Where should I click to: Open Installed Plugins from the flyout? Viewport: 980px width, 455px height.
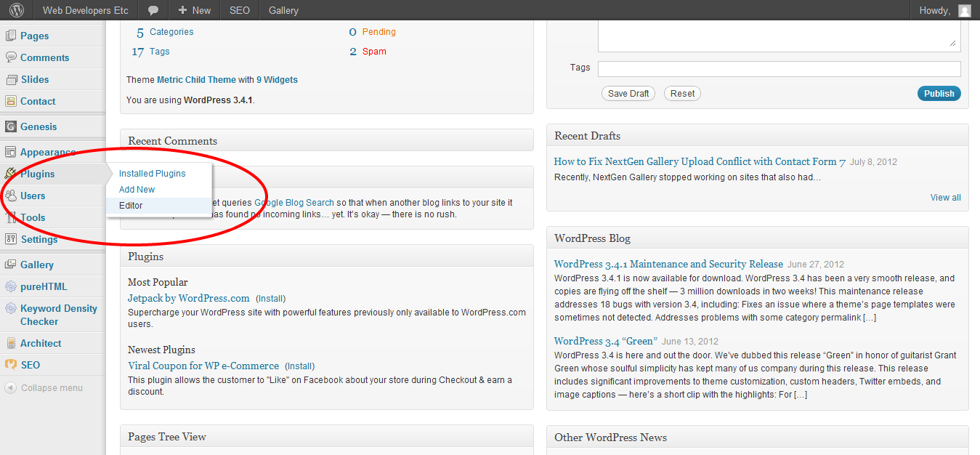coord(153,174)
